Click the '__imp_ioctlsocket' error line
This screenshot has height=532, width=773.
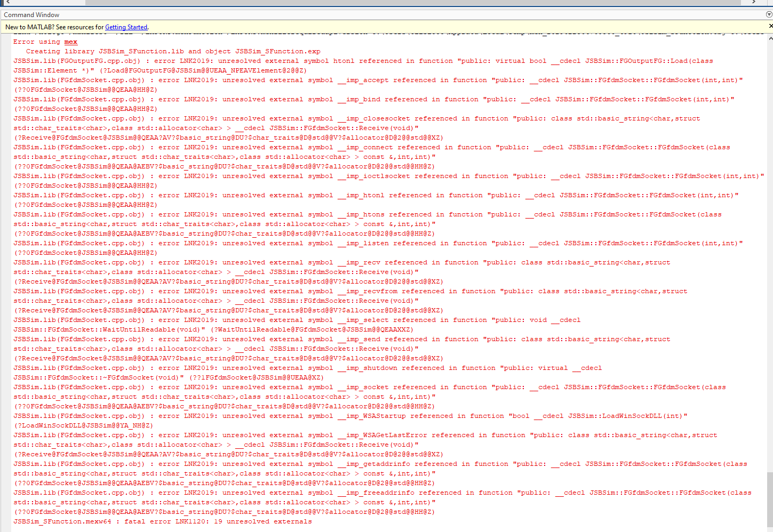(389, 176)
